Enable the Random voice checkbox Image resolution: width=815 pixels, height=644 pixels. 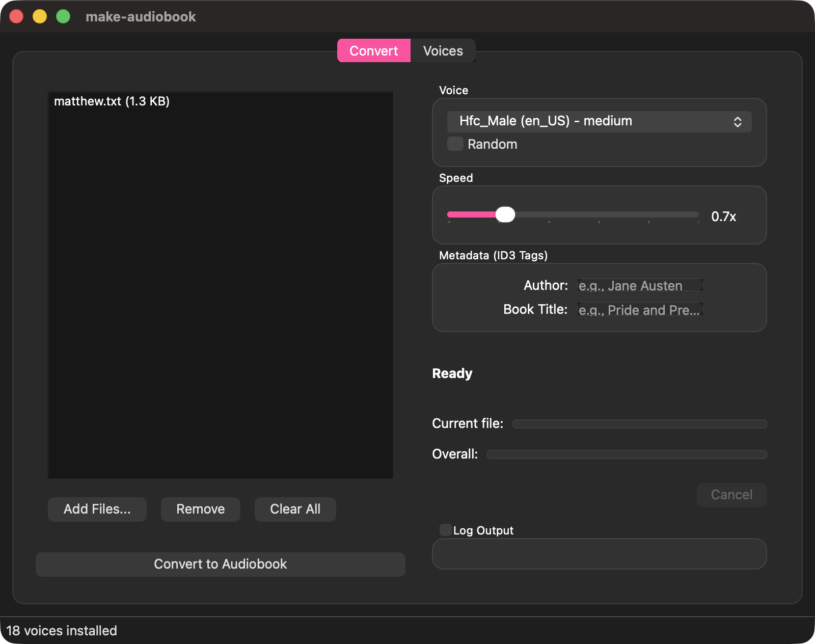click(x=454, y=144)
